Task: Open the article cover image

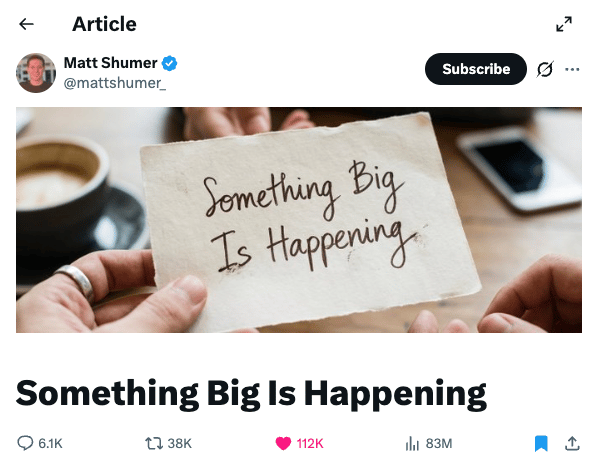Action: pyautogui.click(x=299, y=220)
